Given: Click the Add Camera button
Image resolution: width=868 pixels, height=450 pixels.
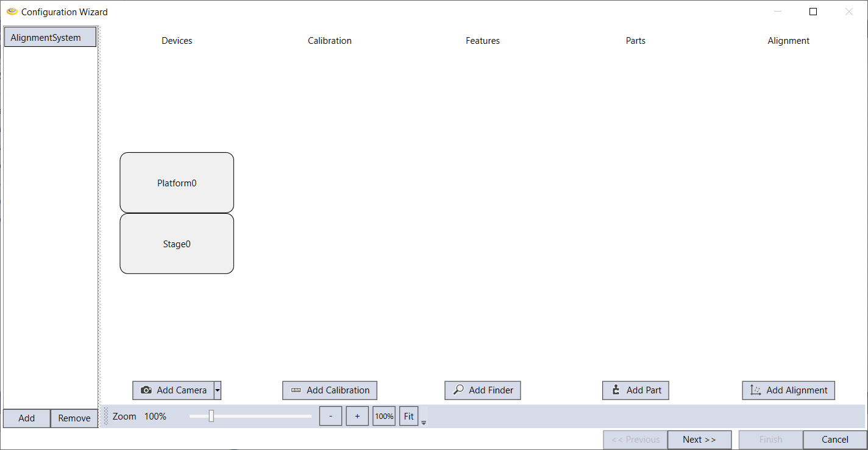Looking at the screenshot, I should point(173,390).
